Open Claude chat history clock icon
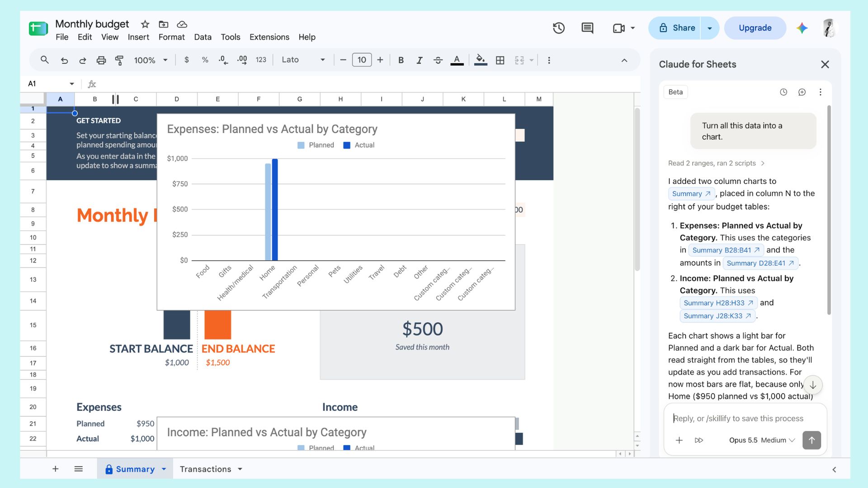 click(x=783, y=92)
